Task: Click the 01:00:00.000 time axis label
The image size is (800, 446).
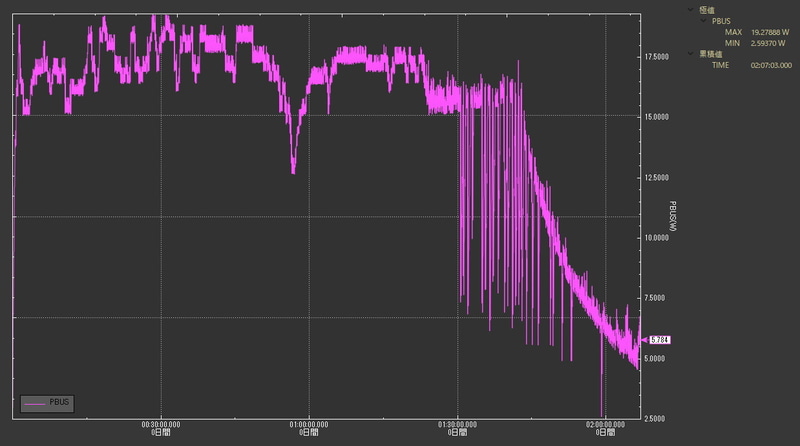Action: (309, 425)
